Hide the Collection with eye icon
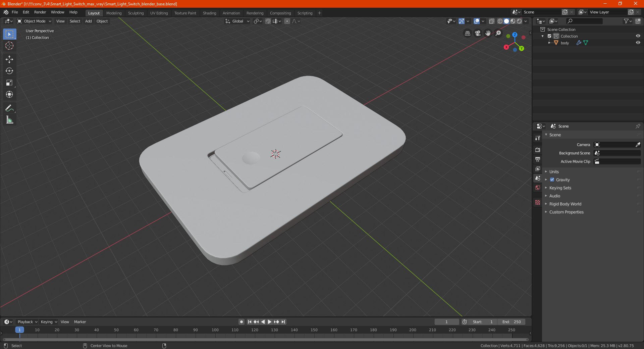Viewport: 644px width, 349px height. (638, 36)
